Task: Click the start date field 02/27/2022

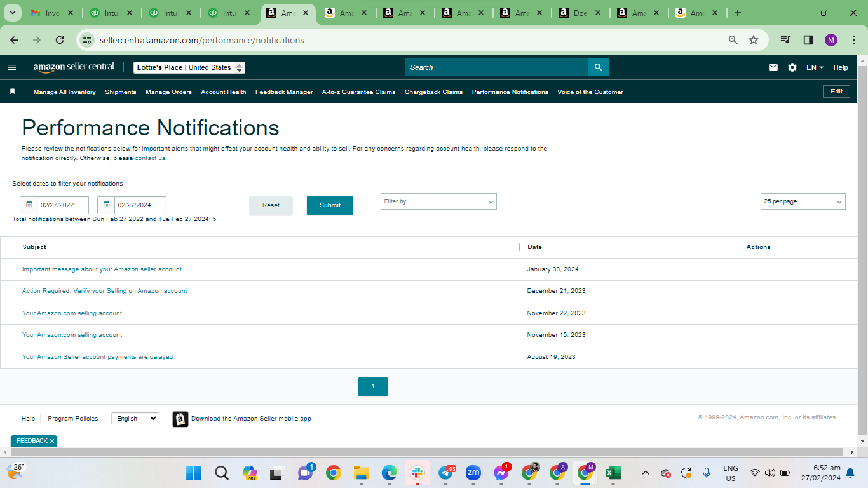Action: tap(63, 205)
